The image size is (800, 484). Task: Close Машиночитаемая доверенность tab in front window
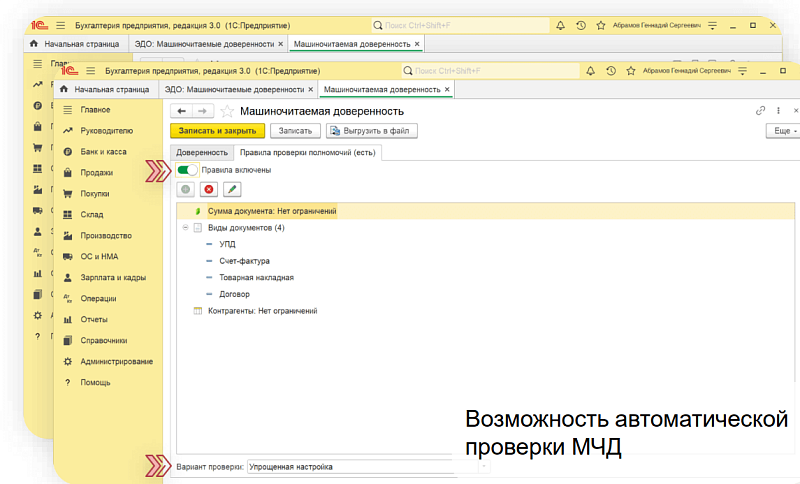click(x=447, y=89)
